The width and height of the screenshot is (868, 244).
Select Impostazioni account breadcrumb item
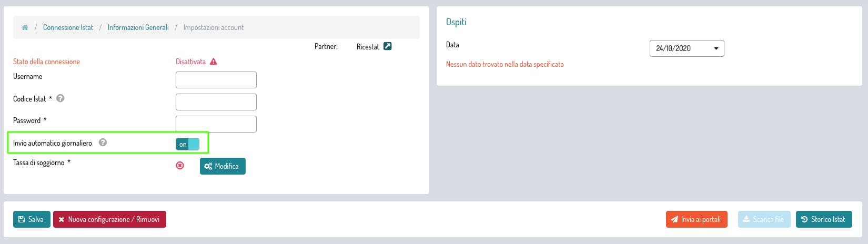(213, 27)
